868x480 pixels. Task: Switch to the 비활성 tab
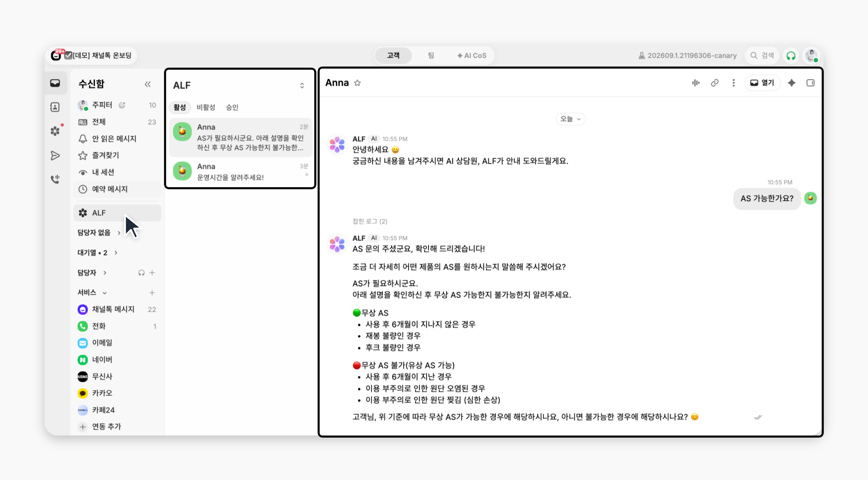[206, 107]
